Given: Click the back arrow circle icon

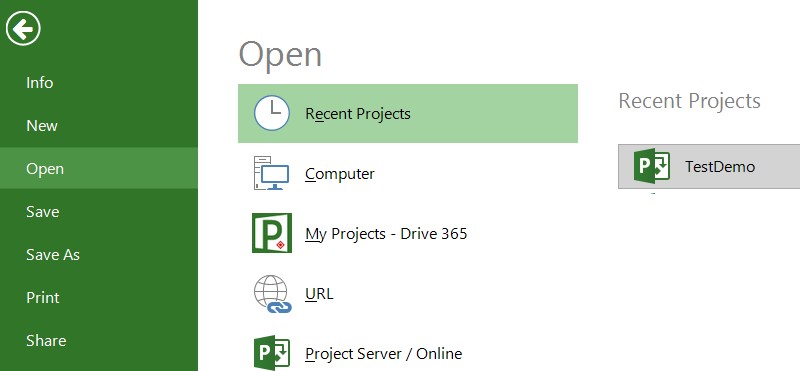Looking at the screenshot, I should point(23,28).
